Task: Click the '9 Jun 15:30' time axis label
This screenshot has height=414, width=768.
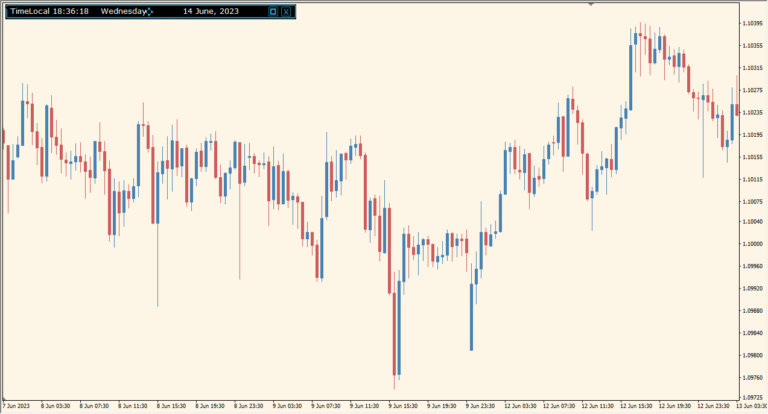Action: [403, 406]
